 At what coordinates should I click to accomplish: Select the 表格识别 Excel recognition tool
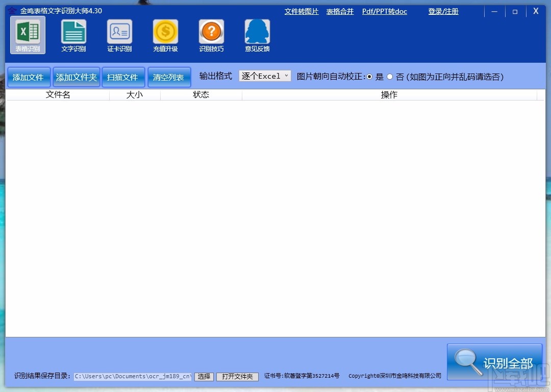28,34
